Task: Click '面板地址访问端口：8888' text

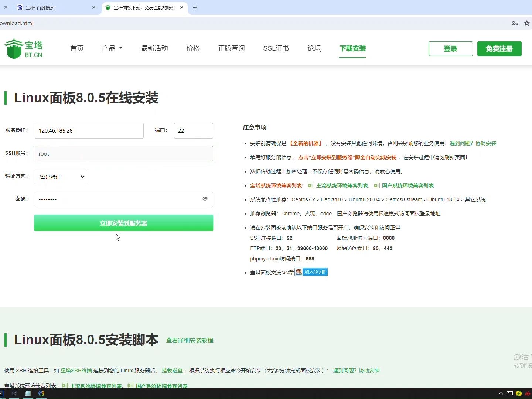Action: coord(365,238)
